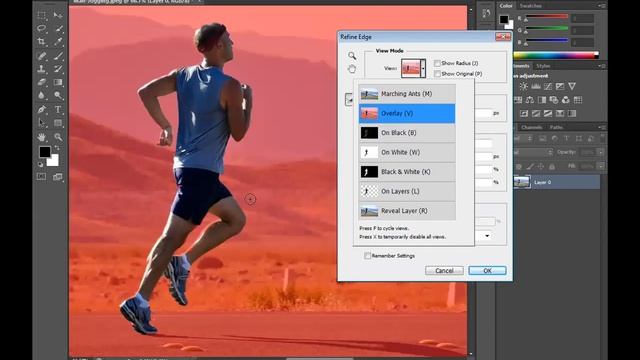
Task: Select the Gradient tool
Action: (58, 82)
